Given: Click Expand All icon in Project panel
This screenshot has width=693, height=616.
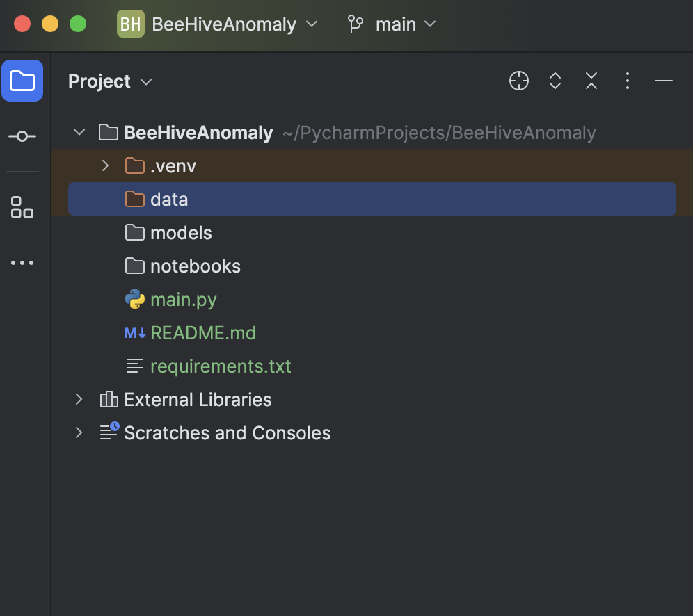Looking at the screenshot, I should pos(555,81).
